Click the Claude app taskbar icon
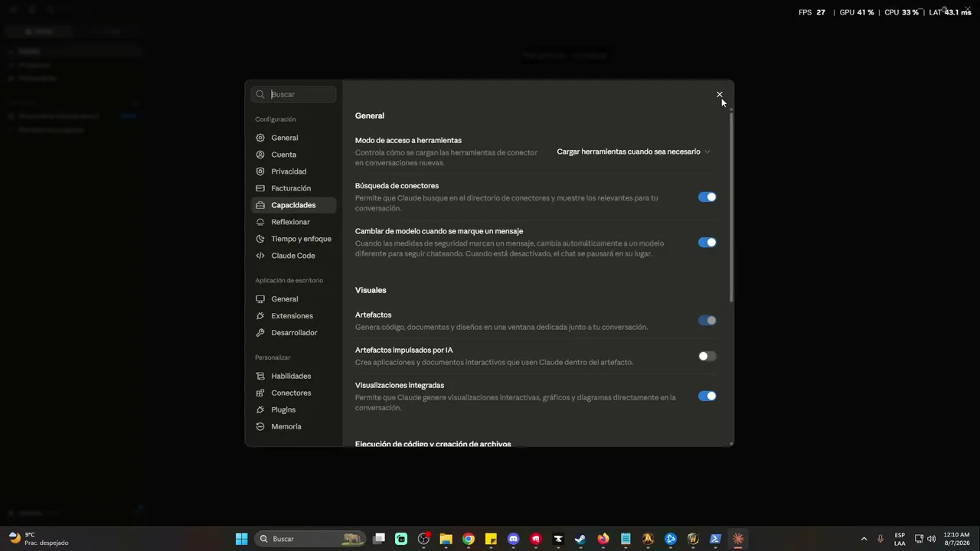Image resolution: width=980 pixels, height=551 pixels. [738, 539]
